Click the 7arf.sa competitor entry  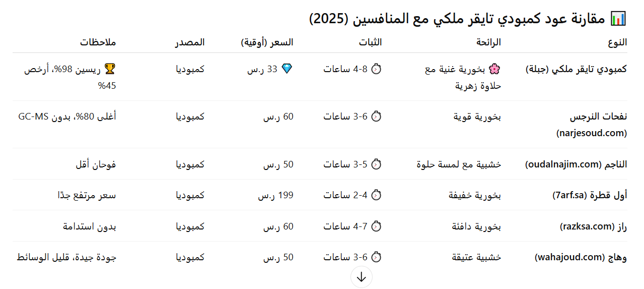pos(588,195)
